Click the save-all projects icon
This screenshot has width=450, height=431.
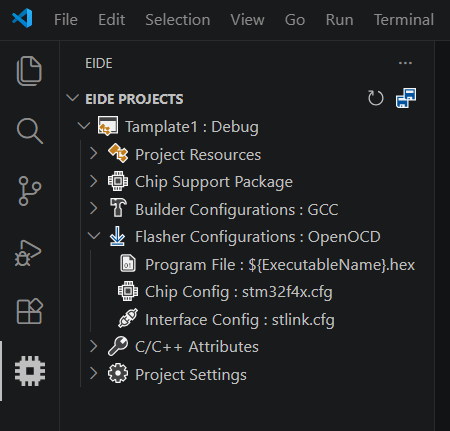click(406, 98)
